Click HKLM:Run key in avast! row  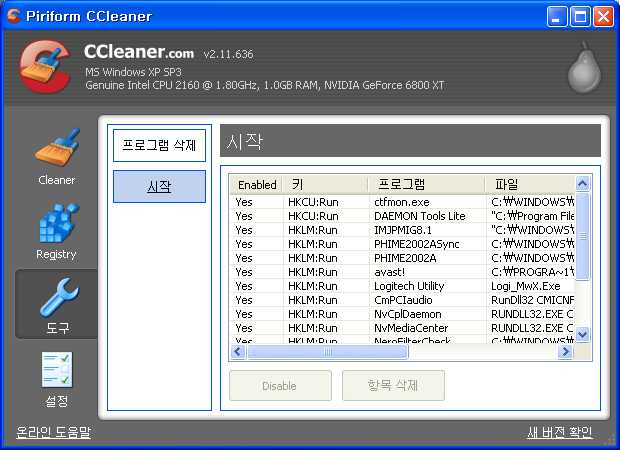coord(313,272)
